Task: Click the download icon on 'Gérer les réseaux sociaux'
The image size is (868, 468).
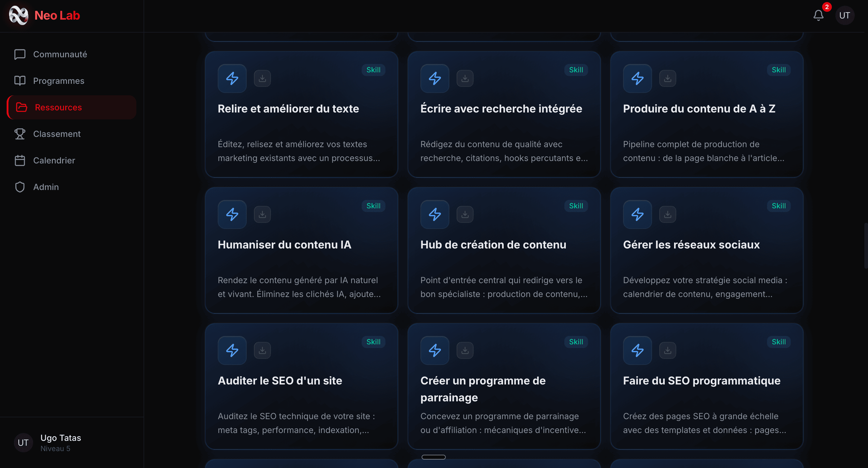Action: (x=667, y=214)
